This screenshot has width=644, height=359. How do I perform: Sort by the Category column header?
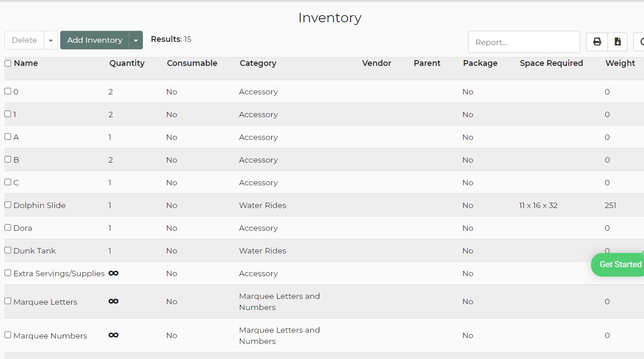coord(258,63)
